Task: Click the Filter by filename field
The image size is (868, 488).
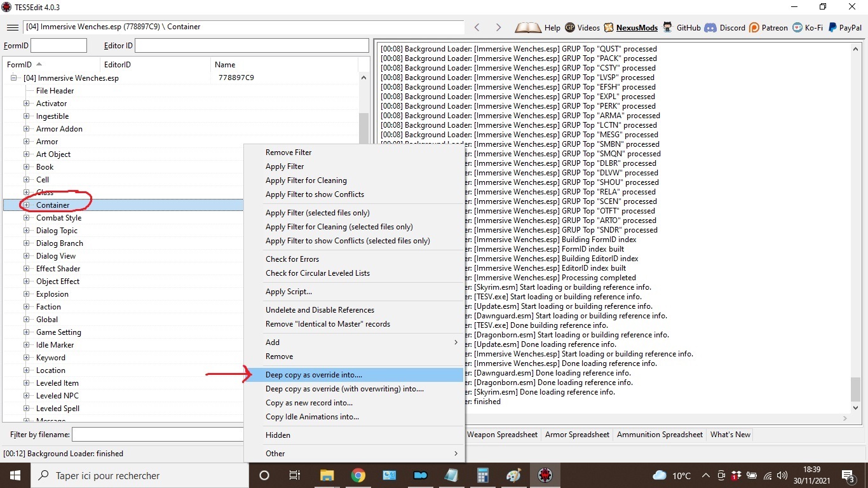Action: [x=158, y=435]
